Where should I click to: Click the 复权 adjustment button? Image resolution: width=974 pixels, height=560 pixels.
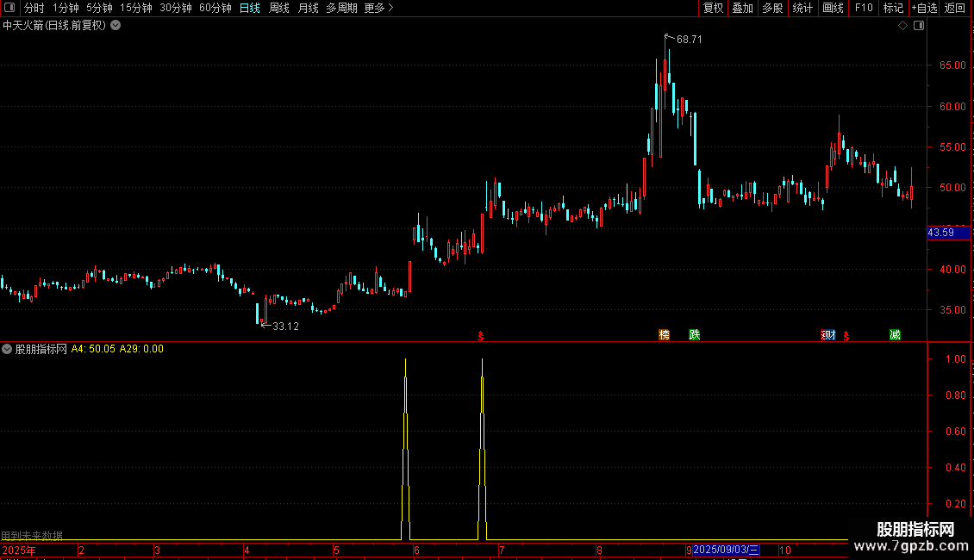(713, 8)
